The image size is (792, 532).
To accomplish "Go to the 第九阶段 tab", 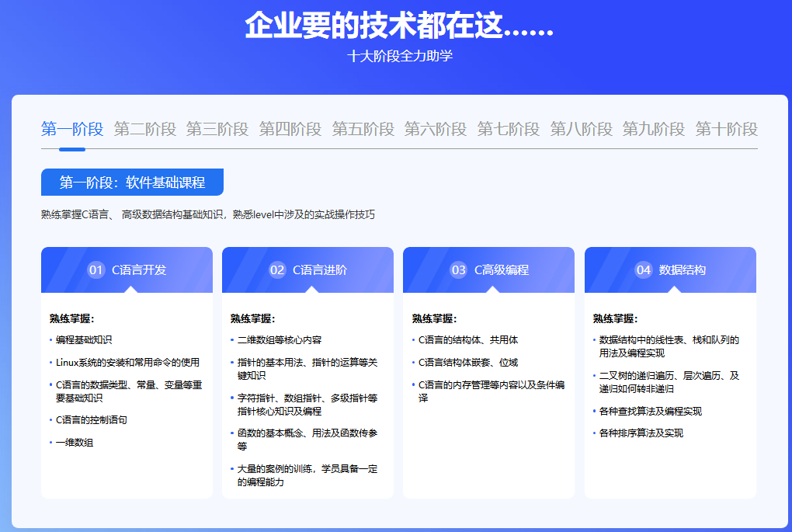I will 654,130.
